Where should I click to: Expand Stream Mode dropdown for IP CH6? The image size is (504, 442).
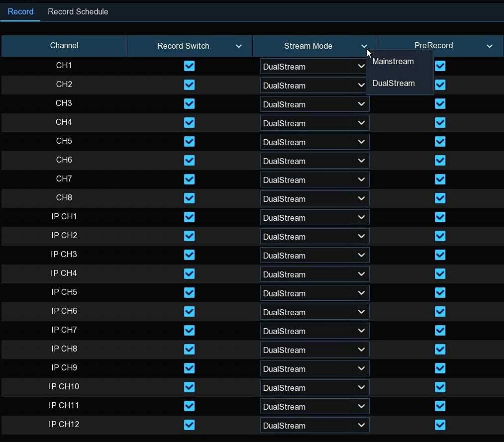[x=314, y=312]
